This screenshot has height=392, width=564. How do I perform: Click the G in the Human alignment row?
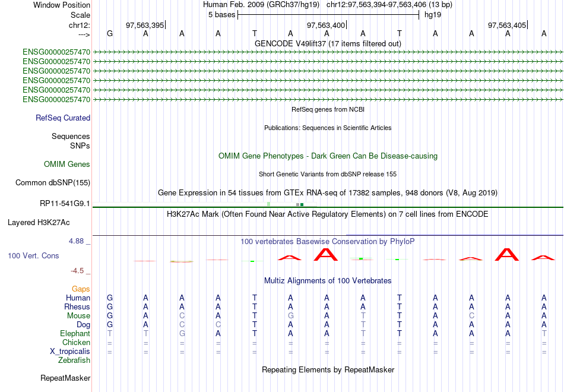point(110,298)
